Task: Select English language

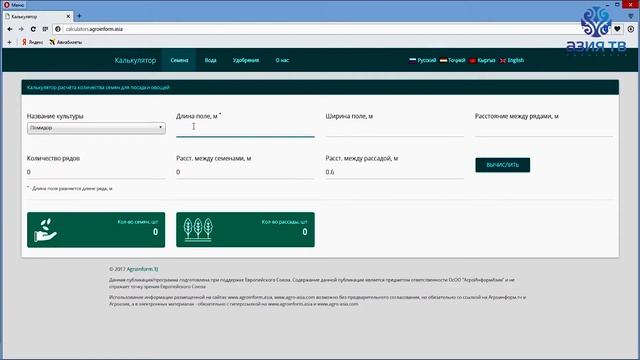Action: [512, 60]
